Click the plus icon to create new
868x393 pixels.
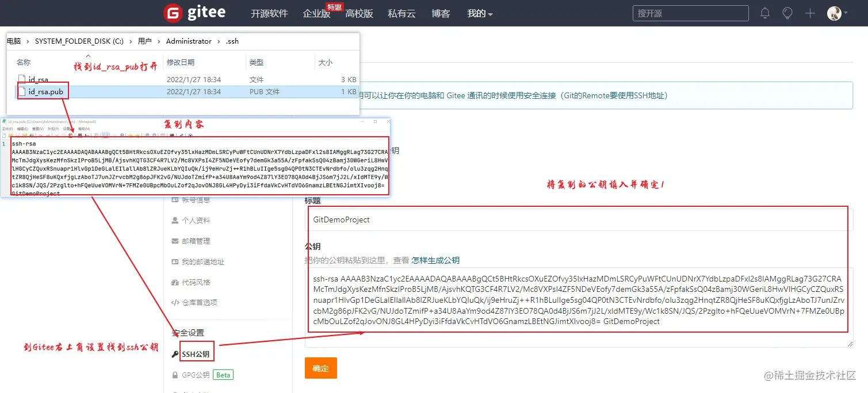point(810,13)
